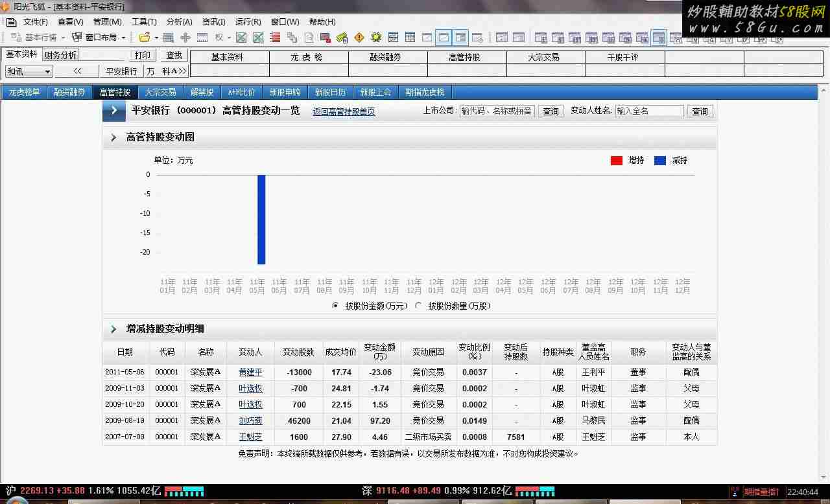Viewport: 830px width, 504px height.
Task: Open the 基本行情 dropdown arrow
Action: pyautogui.click(x=63, y=38)
